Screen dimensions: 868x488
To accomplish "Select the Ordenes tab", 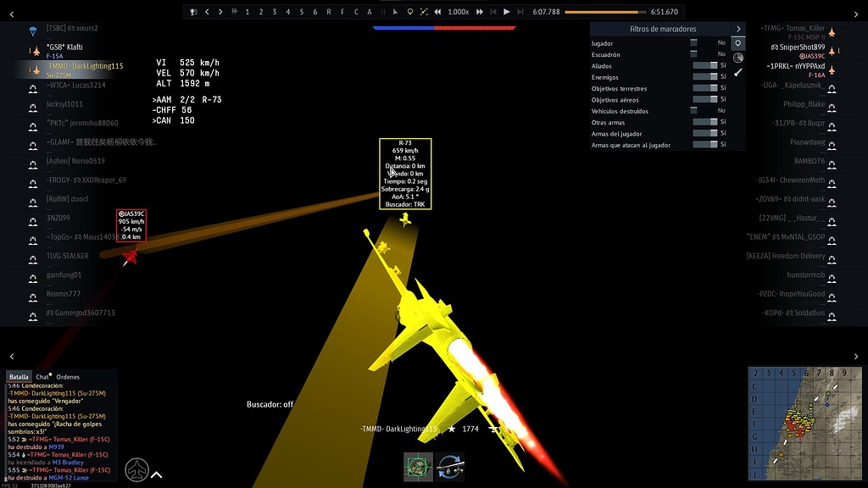I will (66, 376).
